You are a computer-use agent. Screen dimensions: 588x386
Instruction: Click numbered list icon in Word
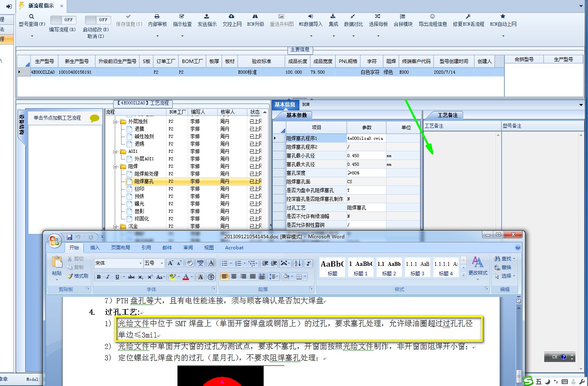[x=238, y=263]
